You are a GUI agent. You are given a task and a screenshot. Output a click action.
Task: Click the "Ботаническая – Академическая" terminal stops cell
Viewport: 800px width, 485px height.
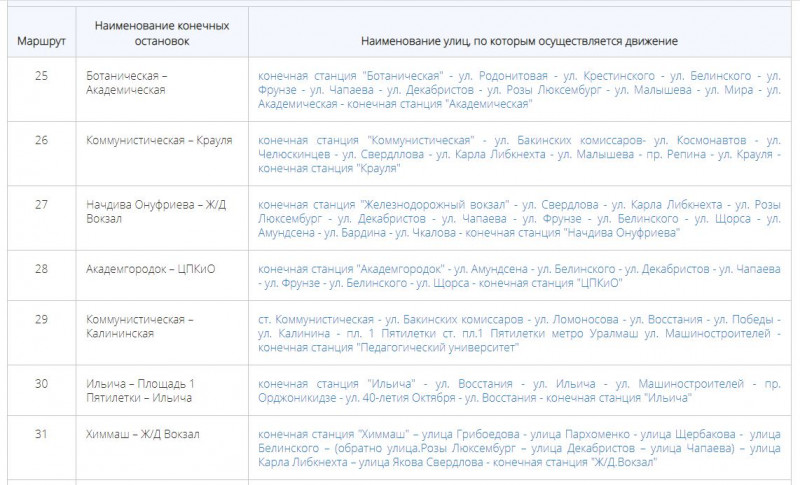tap(126, 83)
